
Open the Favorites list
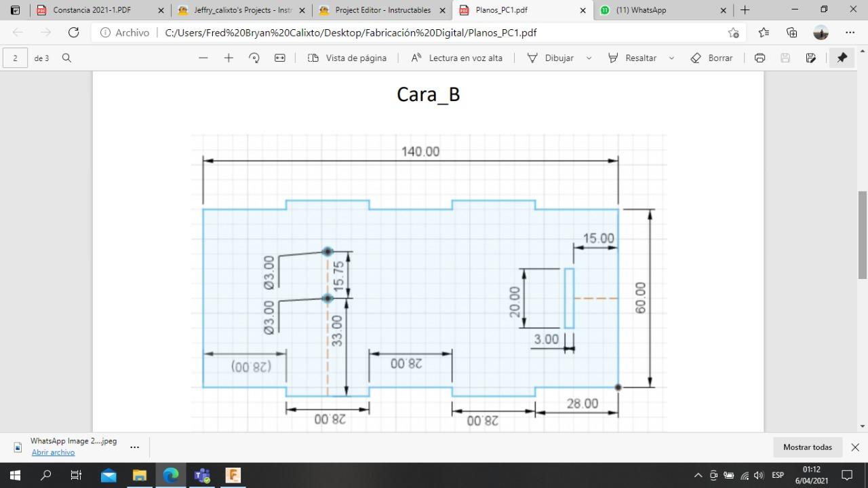pyautogui.click(x=764, y=33)
